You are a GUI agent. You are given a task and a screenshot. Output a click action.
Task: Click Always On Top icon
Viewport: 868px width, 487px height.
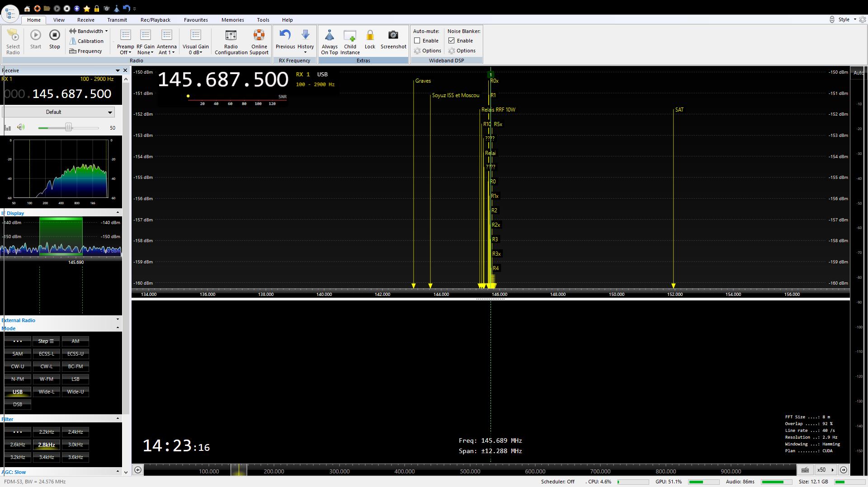pyautogui.click(x=329, y=36)
